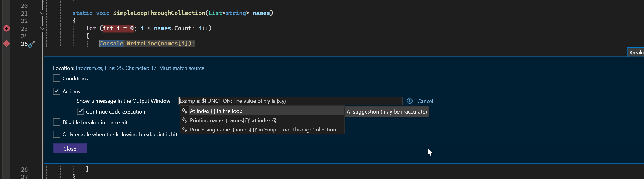Click sparkle icon beside 'At index {i}' suggestion
644x179 pixels.
tap(185, 111)
